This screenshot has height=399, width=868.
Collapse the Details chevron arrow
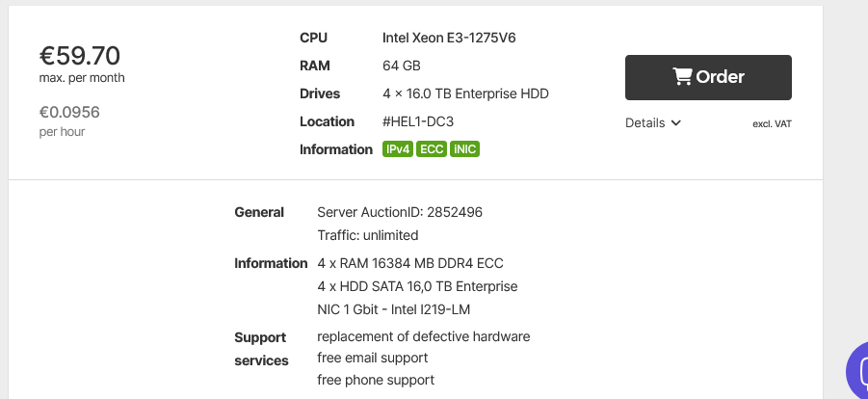676,123
